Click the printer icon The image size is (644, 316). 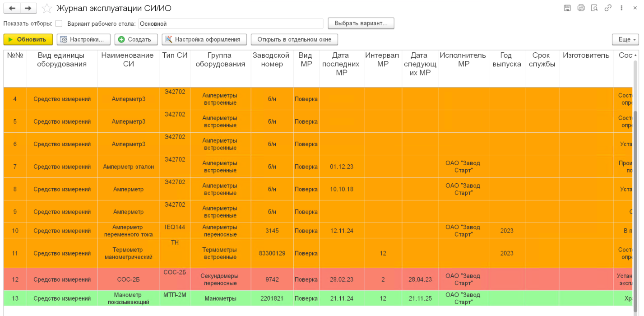pyautogui.click(x=581, y=8)
